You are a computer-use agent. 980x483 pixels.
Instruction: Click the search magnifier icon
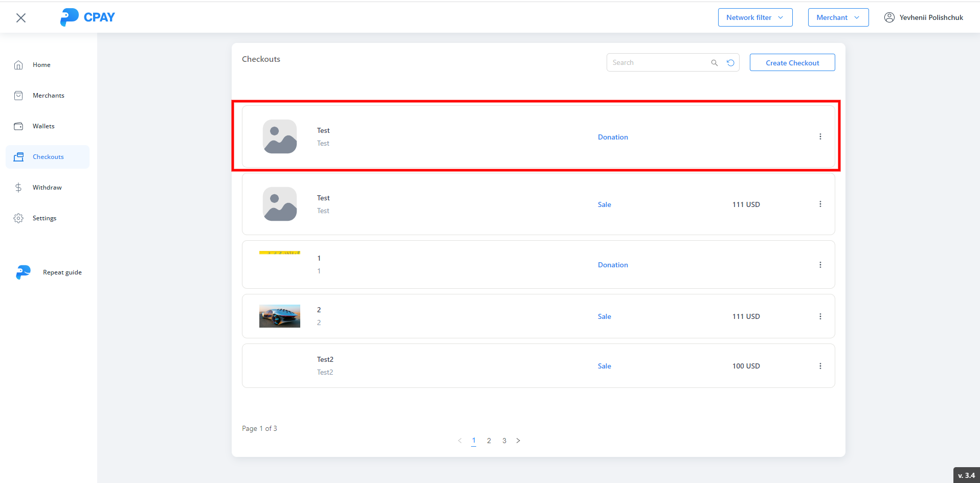click(x=715, y=63)
